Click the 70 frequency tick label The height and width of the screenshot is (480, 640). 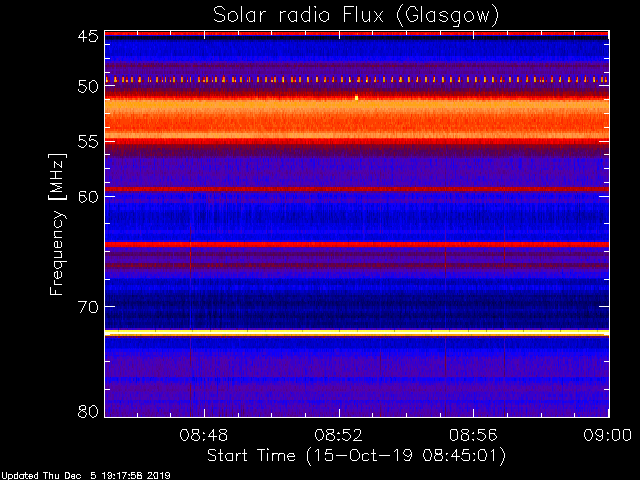[x=88, y=307]
